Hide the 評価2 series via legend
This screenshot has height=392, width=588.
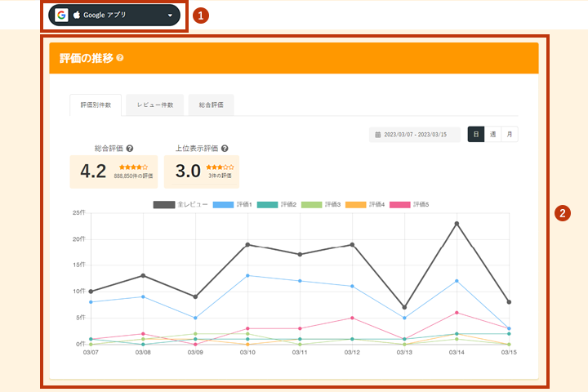(x=280, y=203)
